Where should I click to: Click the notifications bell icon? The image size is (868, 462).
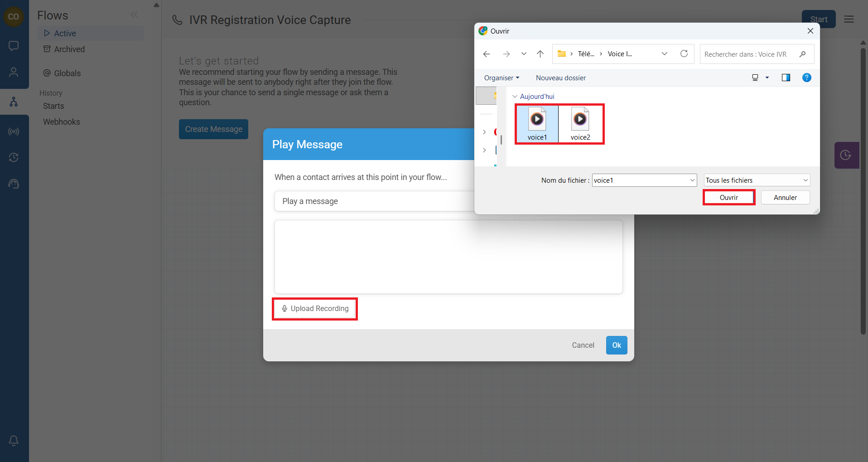point(14,440)
